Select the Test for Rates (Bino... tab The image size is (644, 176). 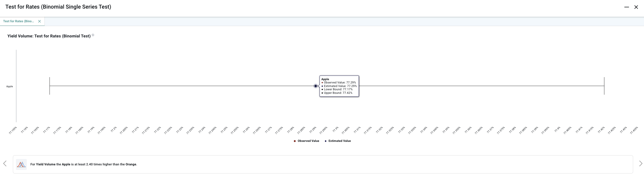coord(18,21)
